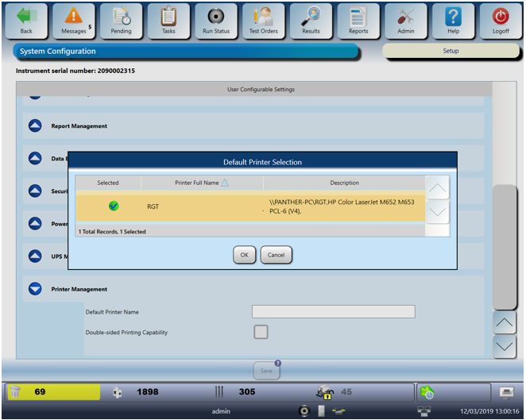The image size is (526, 420).
Task: Click OK in Default Printer Selection
Action: [x=244, y=255]
